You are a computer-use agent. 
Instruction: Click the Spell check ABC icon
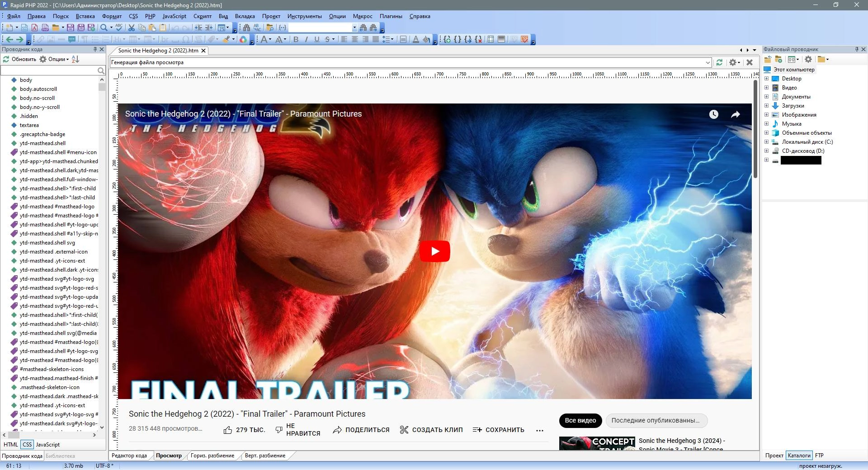tap(119, 28)
